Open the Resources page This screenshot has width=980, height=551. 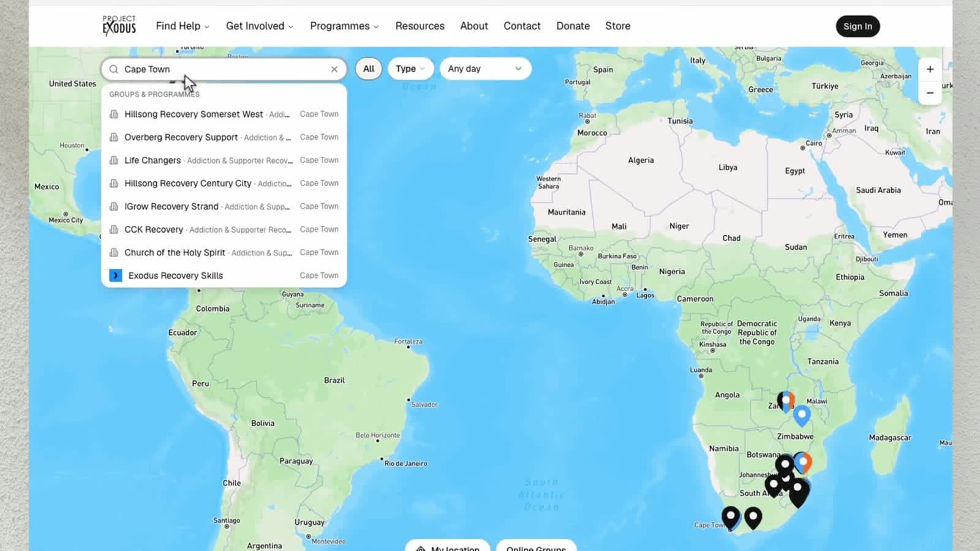(420, 26)
